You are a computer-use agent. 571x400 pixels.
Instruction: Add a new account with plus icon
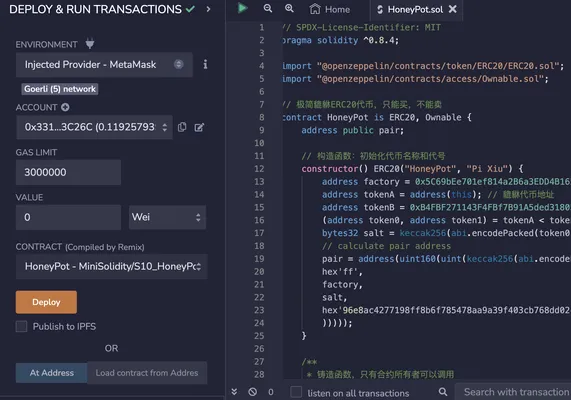click(x=65, y=107)
